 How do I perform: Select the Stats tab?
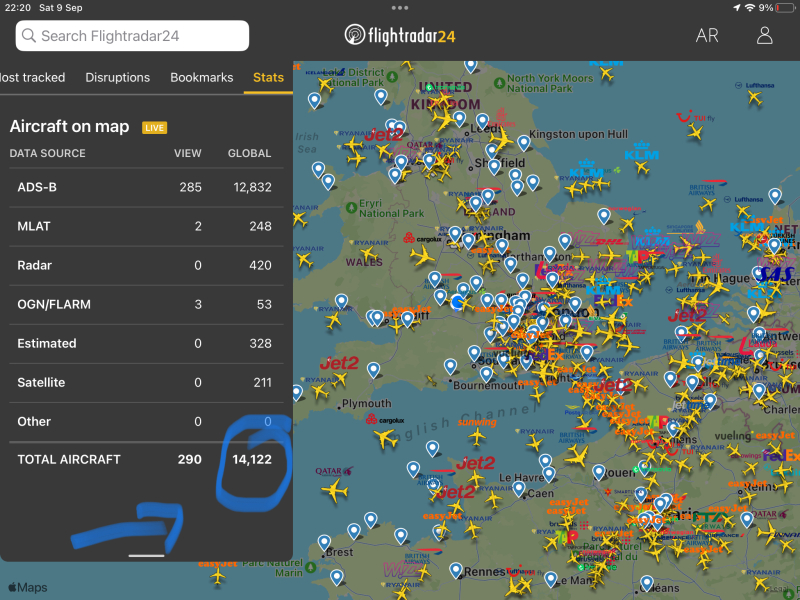coord(268,78)
